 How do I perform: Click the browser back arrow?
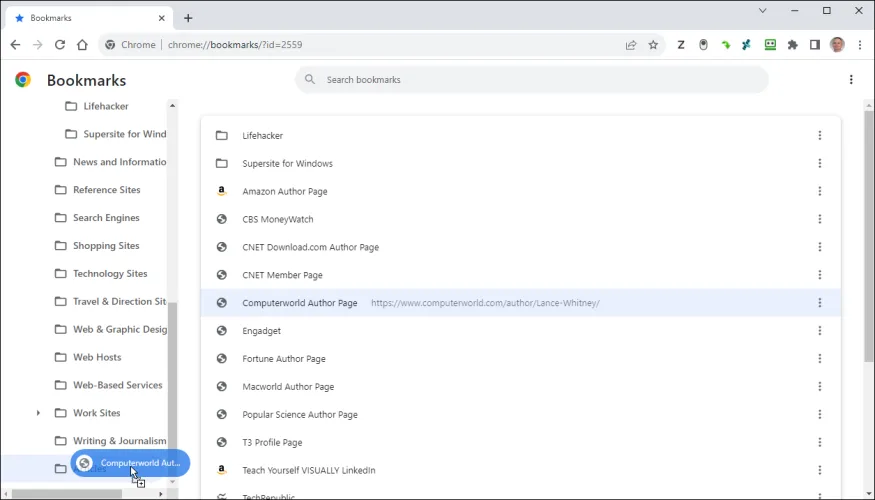[x=15, y=45]
